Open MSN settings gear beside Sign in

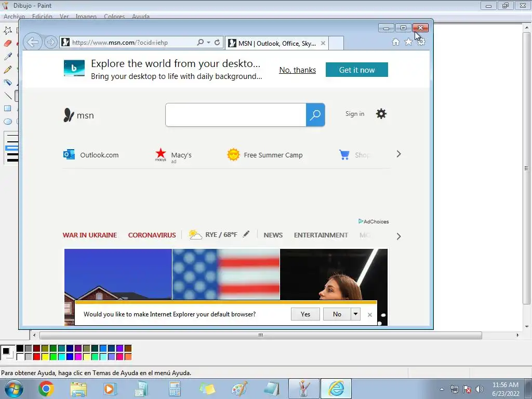coord(381,114)
